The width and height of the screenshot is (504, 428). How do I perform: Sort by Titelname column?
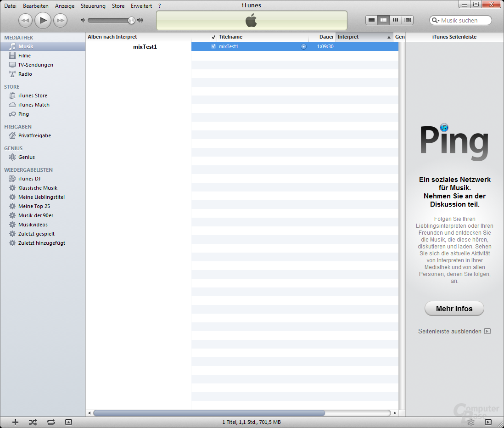tap(263, 37)
